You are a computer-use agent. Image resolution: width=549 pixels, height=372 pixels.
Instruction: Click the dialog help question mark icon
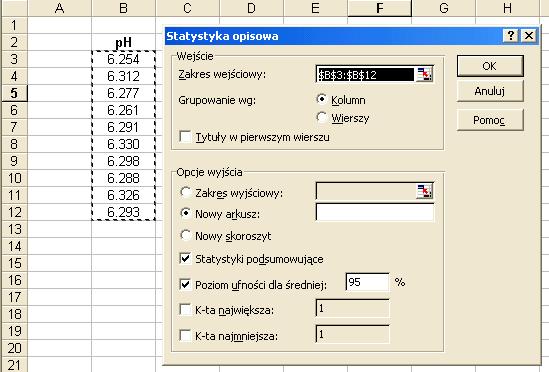pyautogui.click(x=511, y=35)
